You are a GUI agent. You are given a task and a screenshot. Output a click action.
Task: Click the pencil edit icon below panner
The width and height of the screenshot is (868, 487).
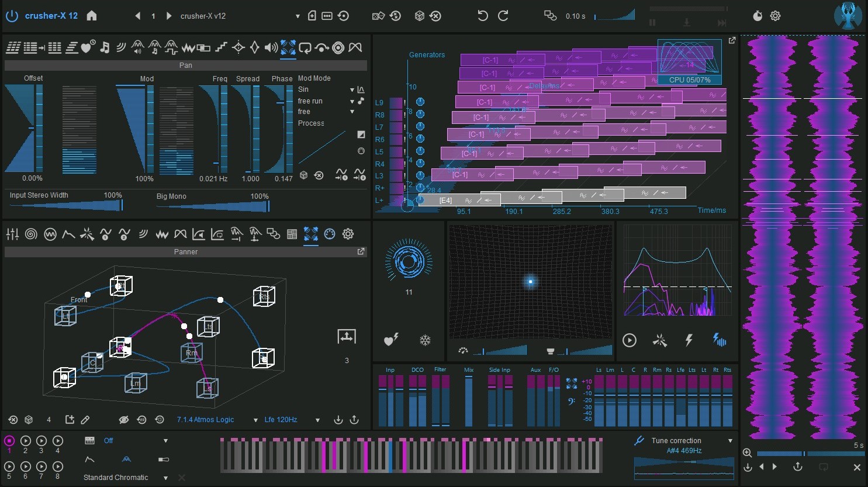[x=85, y=420]
